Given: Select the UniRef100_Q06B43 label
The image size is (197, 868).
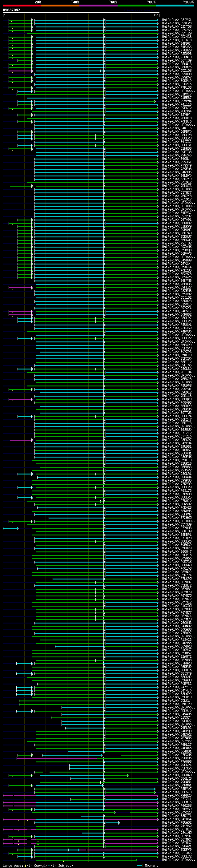Looking at the screenshot, I should point(177,775).
